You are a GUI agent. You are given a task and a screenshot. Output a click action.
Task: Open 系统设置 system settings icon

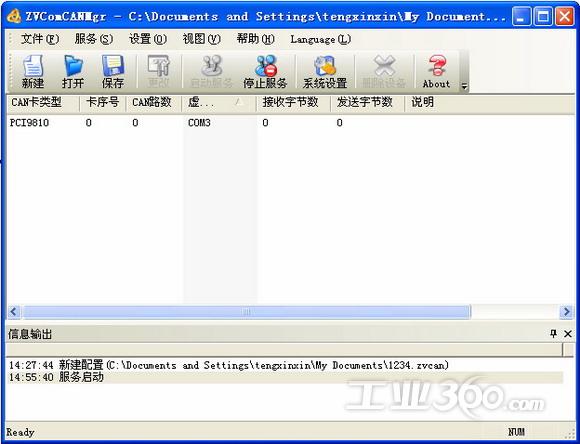325,72
